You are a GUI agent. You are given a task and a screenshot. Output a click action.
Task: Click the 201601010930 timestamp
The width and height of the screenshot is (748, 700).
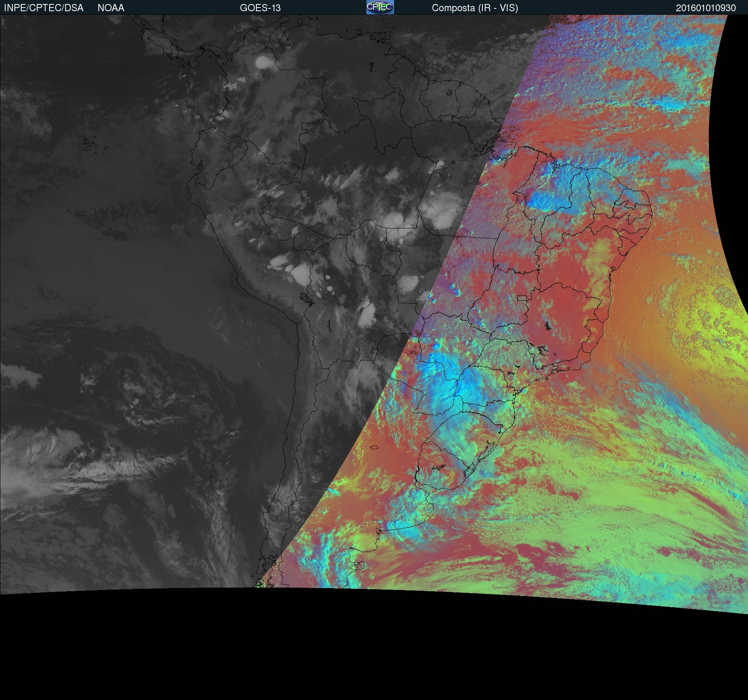tap(706, 8)
